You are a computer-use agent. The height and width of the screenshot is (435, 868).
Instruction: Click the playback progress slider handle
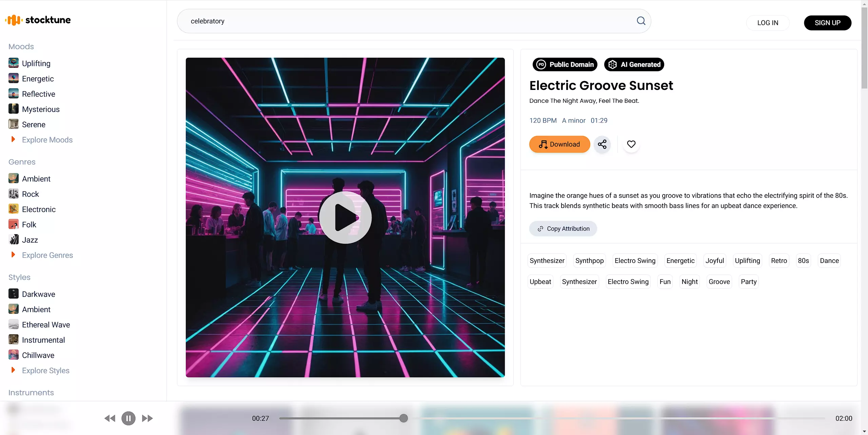tap(403, 418)
